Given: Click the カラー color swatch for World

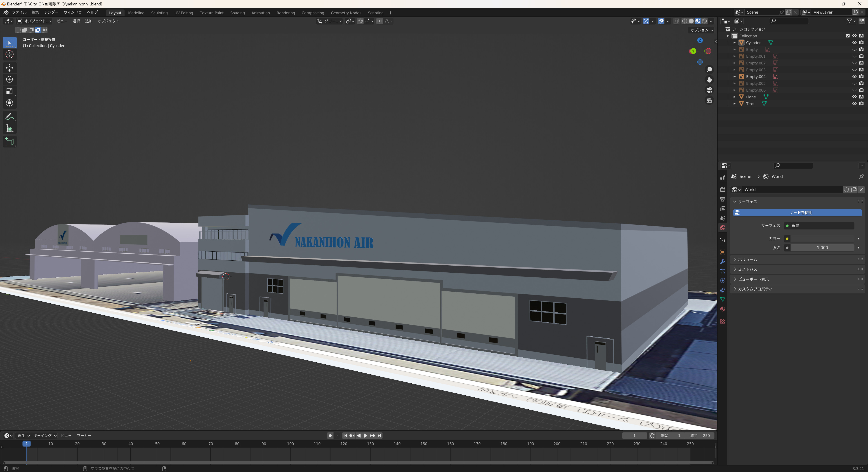Looking at the screenshot, I should coord(823,238).
